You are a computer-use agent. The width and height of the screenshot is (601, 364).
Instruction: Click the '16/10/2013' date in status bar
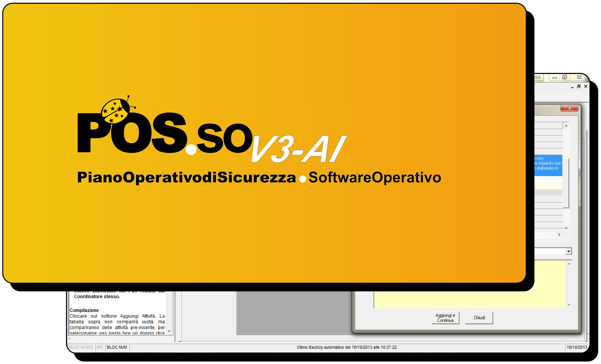click(577, 347)
